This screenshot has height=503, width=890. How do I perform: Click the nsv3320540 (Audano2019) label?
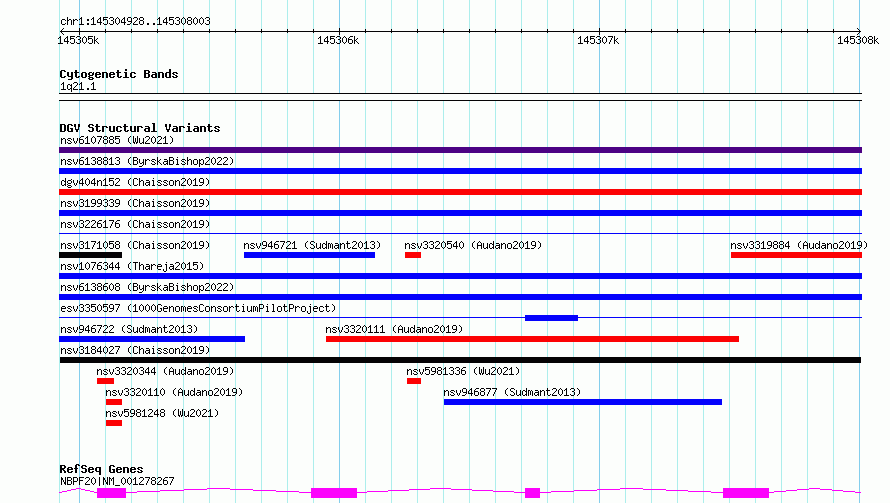click(x=473, y=245)
